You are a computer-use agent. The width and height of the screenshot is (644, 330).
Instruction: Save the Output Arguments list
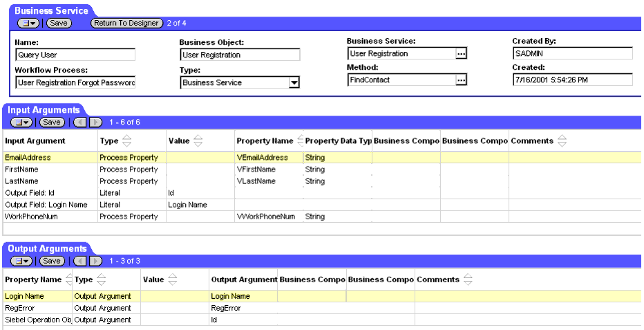pyautogui.click(x=52, y=261)
